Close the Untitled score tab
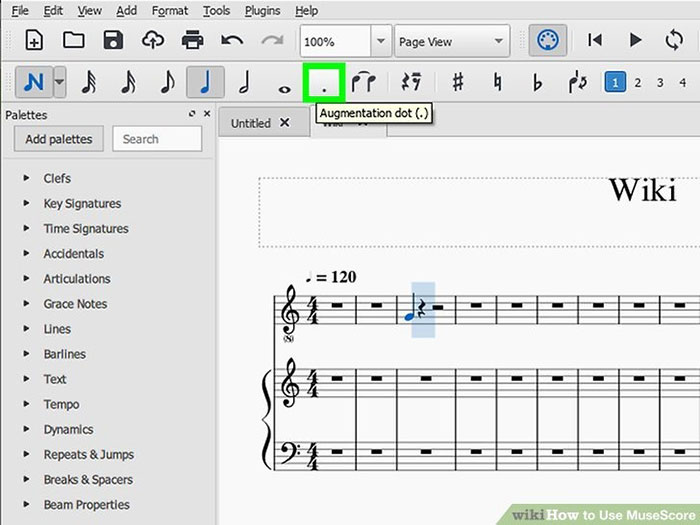Viewport: 700px width, 525px height. click(284, 123)
